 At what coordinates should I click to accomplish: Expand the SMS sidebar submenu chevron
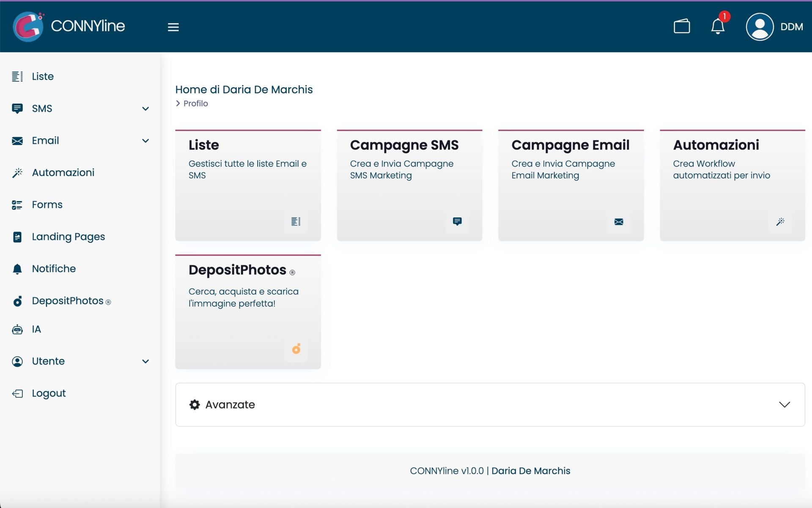[145, 109]
